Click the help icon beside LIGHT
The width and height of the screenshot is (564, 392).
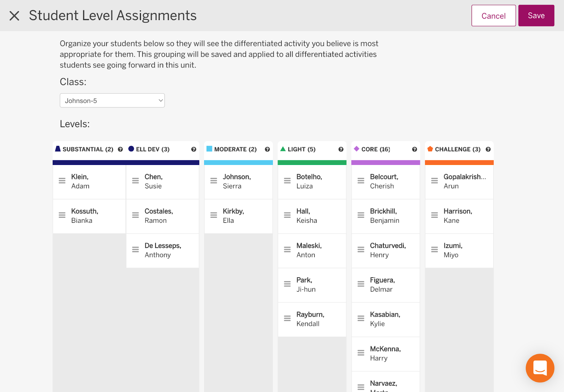point(341,149)
